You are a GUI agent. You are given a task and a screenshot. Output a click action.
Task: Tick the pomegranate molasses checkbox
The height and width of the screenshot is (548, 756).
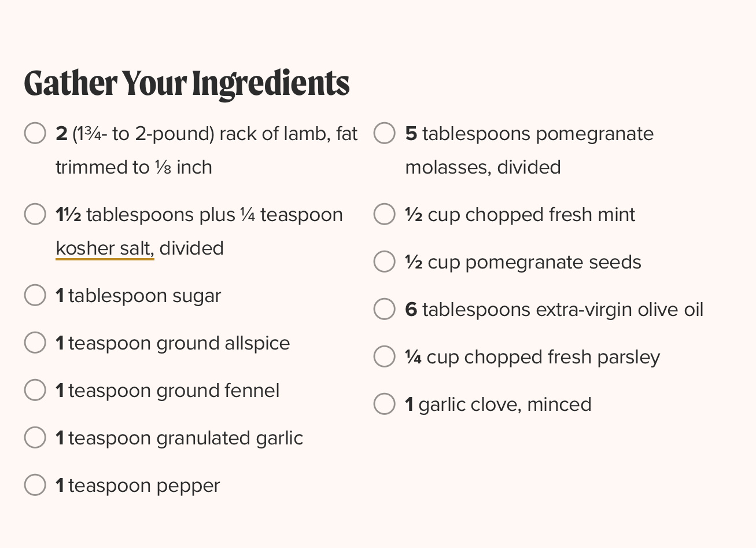click(x=385, y=133)
